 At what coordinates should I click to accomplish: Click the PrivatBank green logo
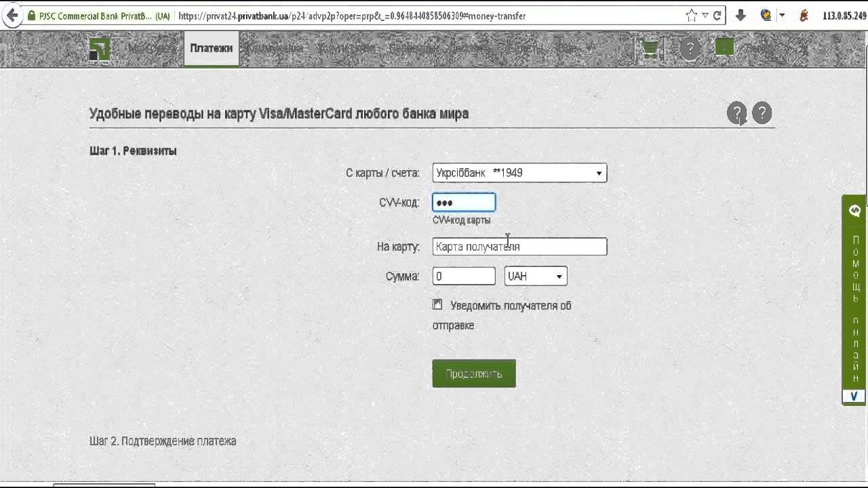point(99,49)
